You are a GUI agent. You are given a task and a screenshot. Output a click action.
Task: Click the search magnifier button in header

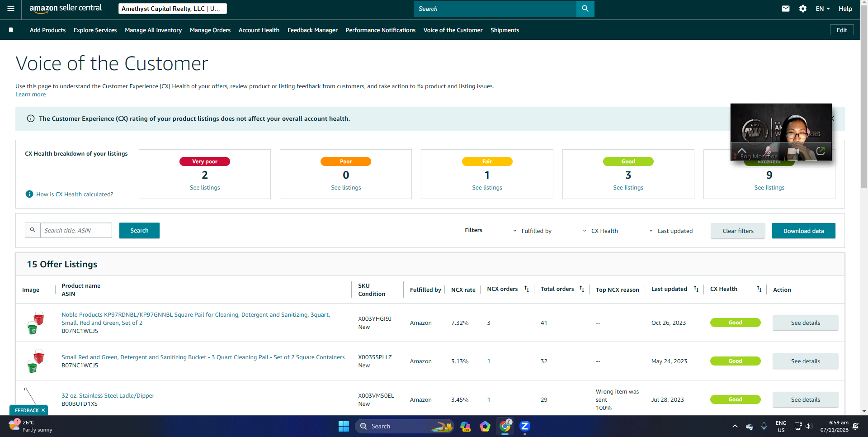[585, 9]
